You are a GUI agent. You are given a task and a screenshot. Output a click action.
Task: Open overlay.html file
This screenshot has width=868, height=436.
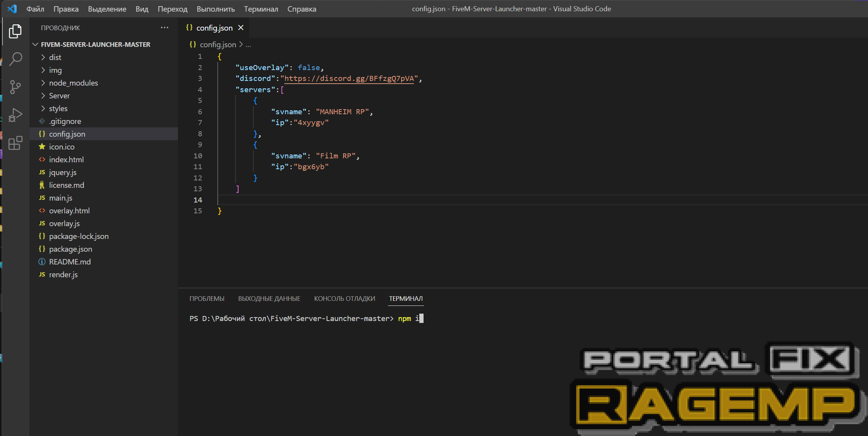(x=104, y=211)
